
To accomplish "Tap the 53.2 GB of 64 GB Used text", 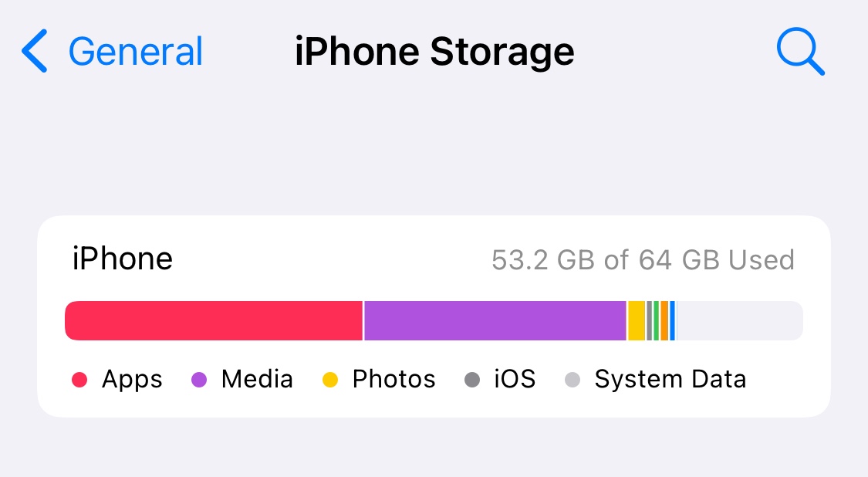I will [643, 260].
